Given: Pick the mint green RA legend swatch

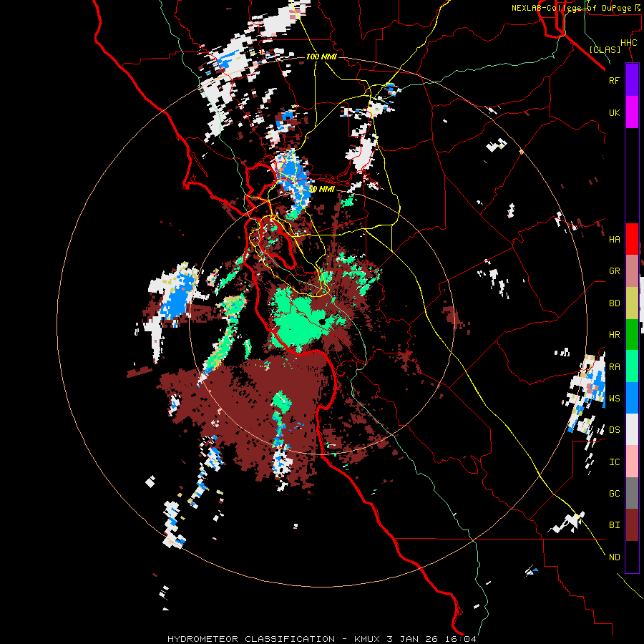Looking at the screenshot, I should pos(632,366).
